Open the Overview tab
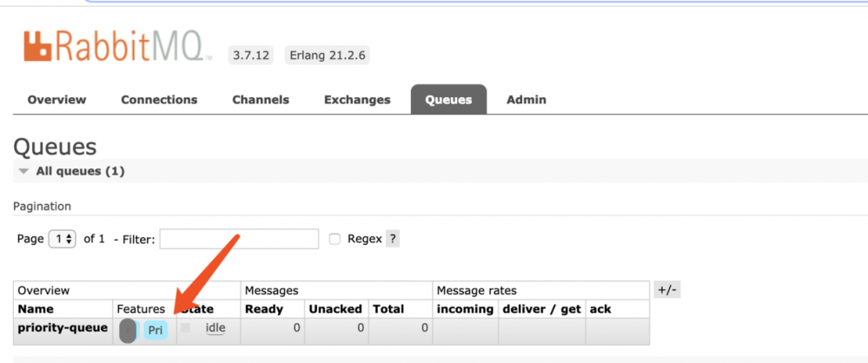868x363 pixels. pos(57,100)
